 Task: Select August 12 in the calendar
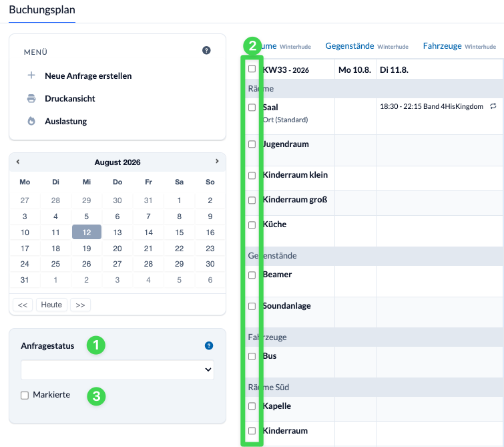coord(87,232)
